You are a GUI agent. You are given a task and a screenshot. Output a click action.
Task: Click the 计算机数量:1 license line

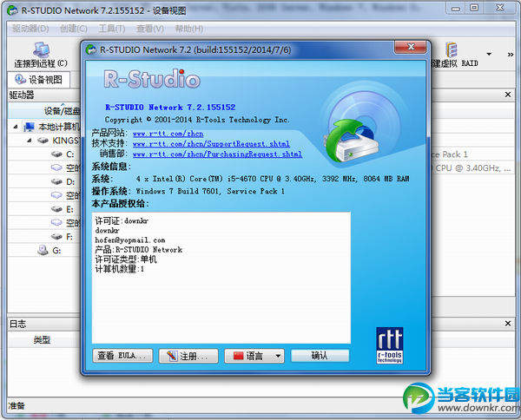click(119, 269)
